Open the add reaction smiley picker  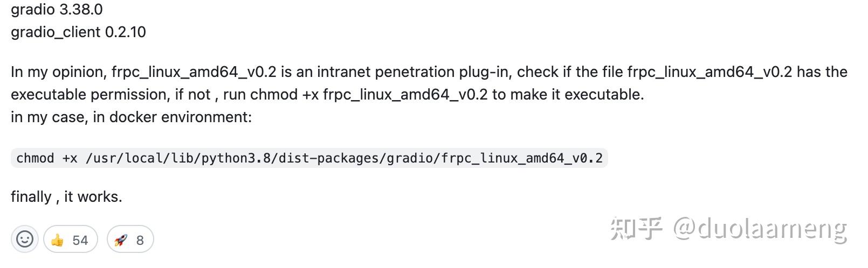(24, 239)
